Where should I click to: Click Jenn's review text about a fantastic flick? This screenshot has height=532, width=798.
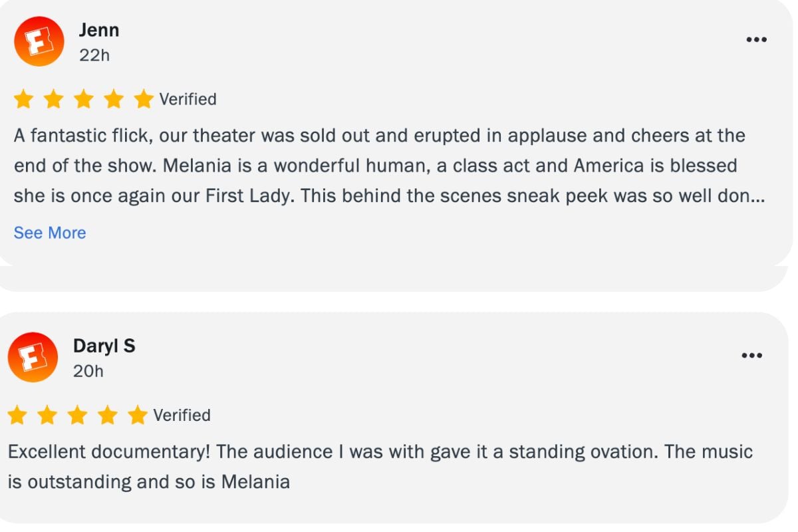click(x=379, y=166)
